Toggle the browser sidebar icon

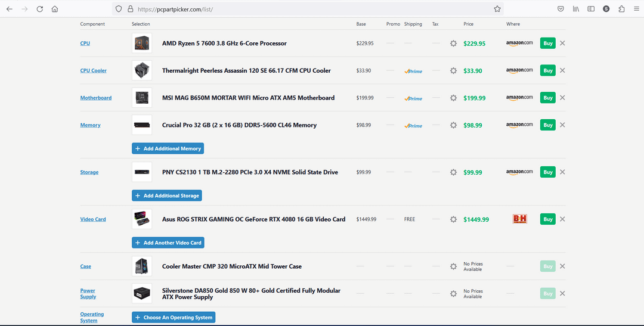[x=591, y=8]
